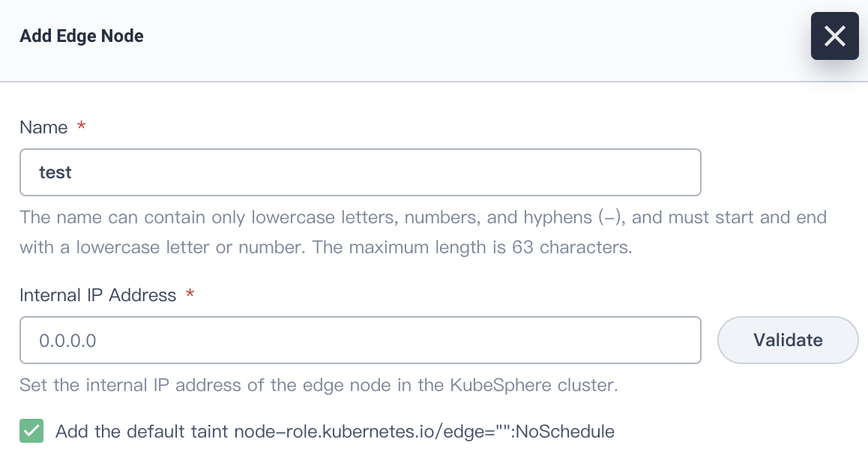Click the Validate button
The width and height of the screenshot is (868, 460).
(787, 340)
